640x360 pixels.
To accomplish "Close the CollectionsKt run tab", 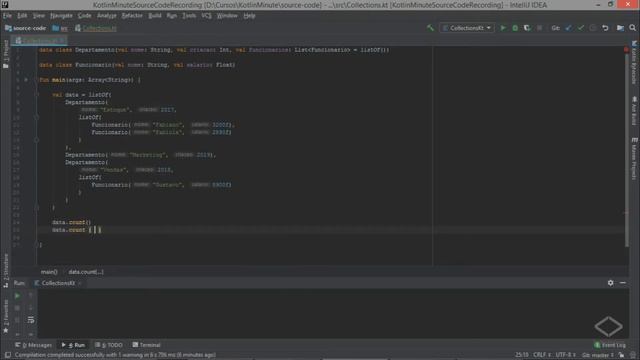I will (x=80, y=283).
